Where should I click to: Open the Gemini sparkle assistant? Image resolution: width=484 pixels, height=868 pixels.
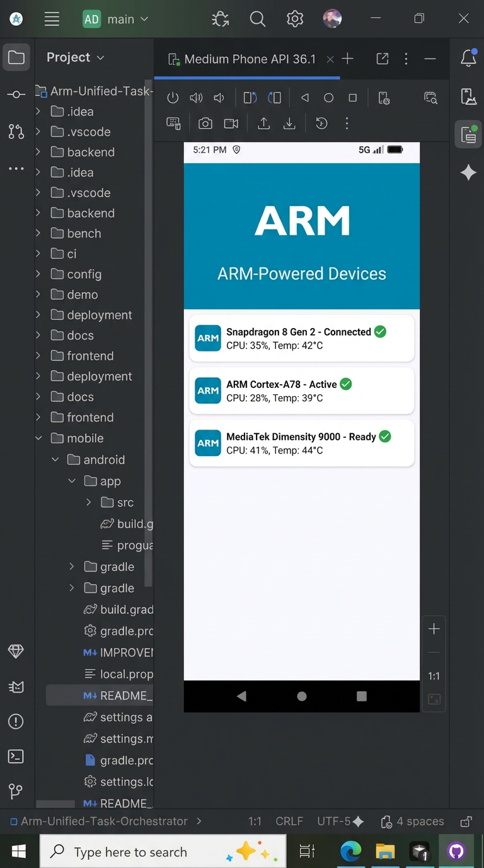pyautogui.click(x=468, y=172)
